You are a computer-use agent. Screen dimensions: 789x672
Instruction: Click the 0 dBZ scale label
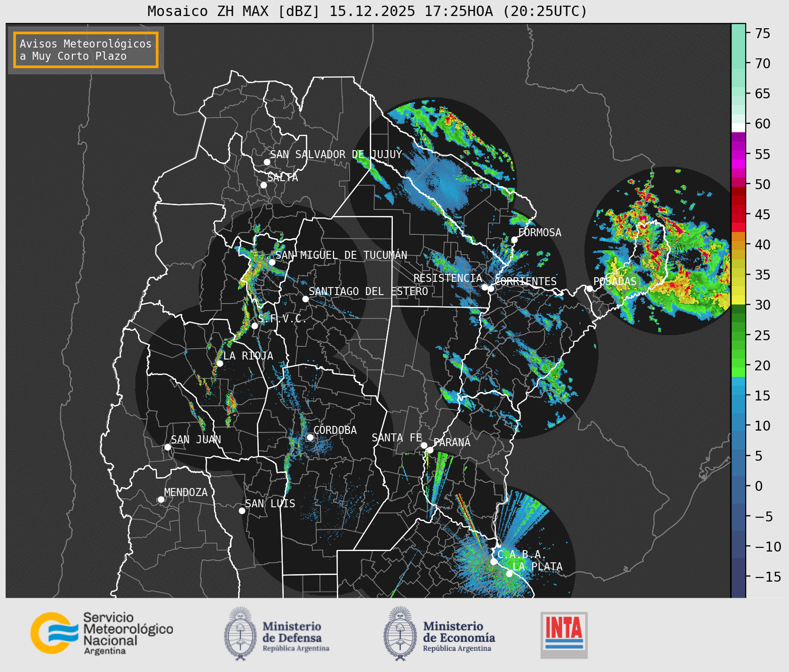[x=759, y=486]
